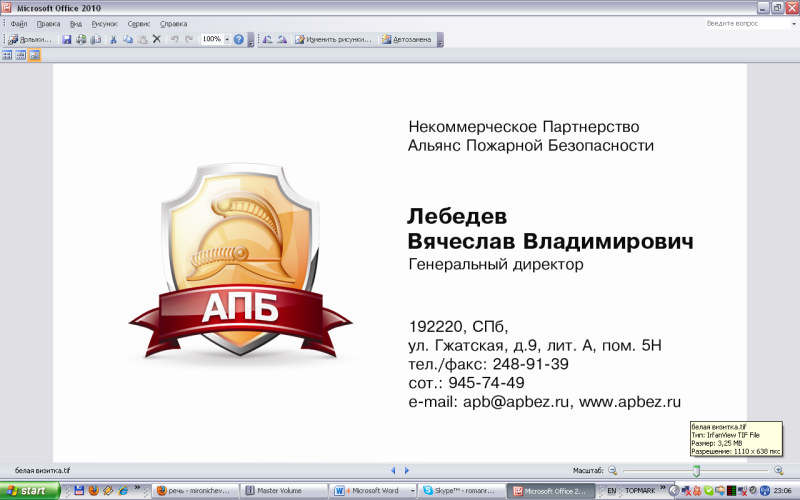This screenshot has width=800, height=500.
Task: Open the Правка menu
Action: (48, 23)
